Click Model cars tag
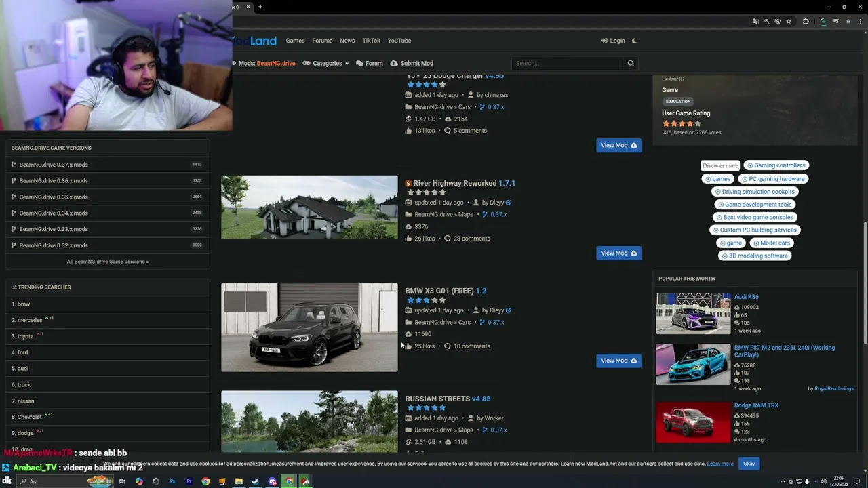 click(x=771, y=243)
